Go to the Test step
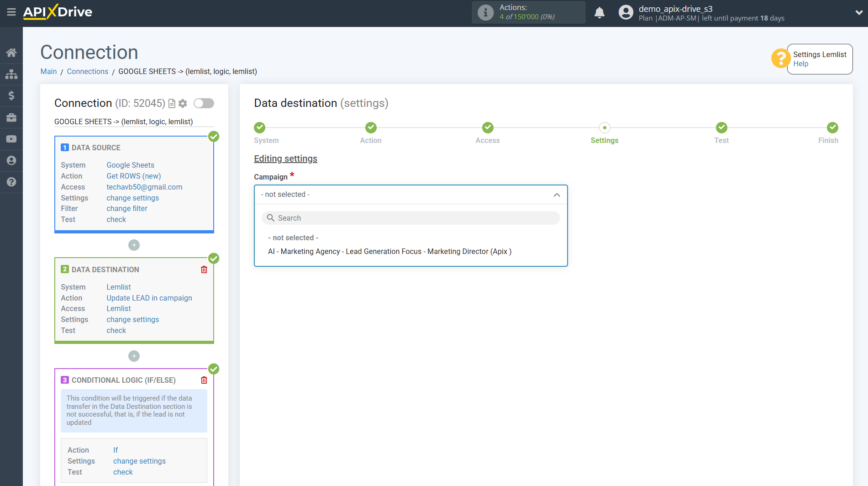 [721, 127]
